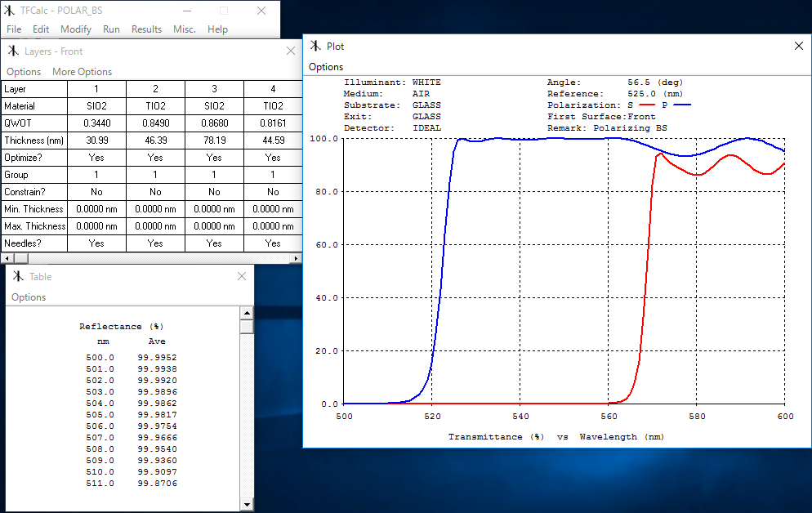This screenshot has height=513, width=812.
Task: Close the Plot window
Action: tap(799, 47)
